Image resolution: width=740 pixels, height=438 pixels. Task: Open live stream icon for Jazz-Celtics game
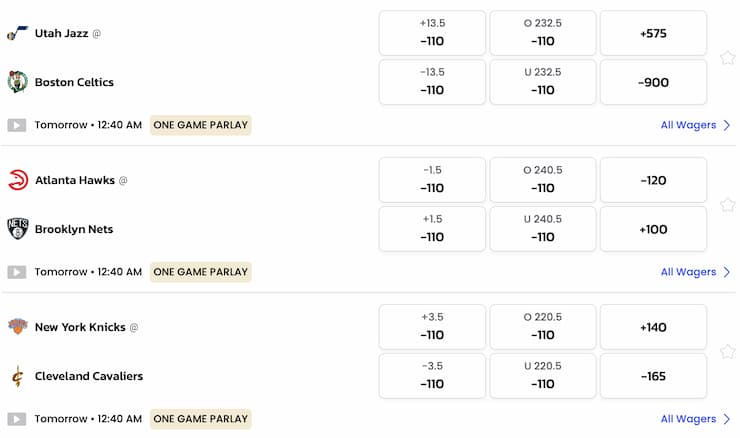[x=16, y=125]
